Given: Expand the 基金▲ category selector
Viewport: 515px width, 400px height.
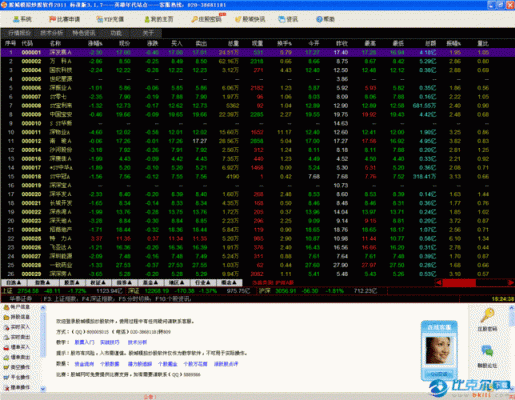Looking at the screenshot, I should (150, 283).
